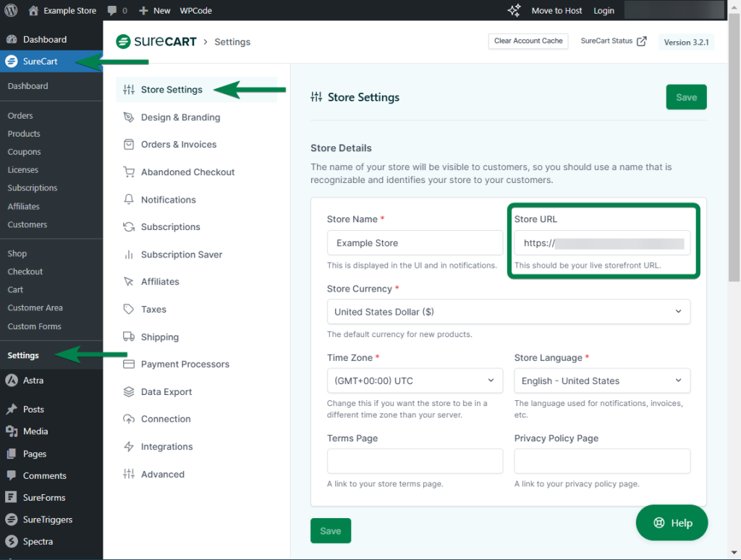Click the Shipping truck icon
This screenshot has height=560, width=741.
point(129,337)
